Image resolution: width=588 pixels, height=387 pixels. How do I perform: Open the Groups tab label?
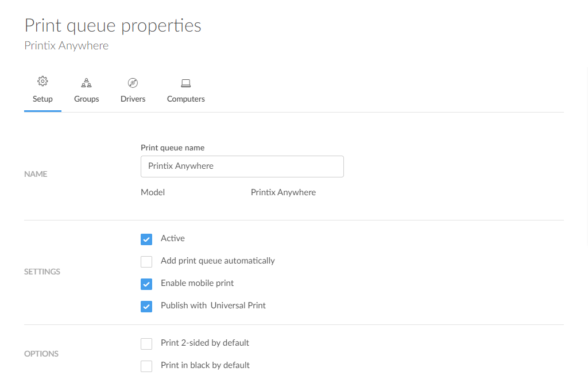point(86,99)
